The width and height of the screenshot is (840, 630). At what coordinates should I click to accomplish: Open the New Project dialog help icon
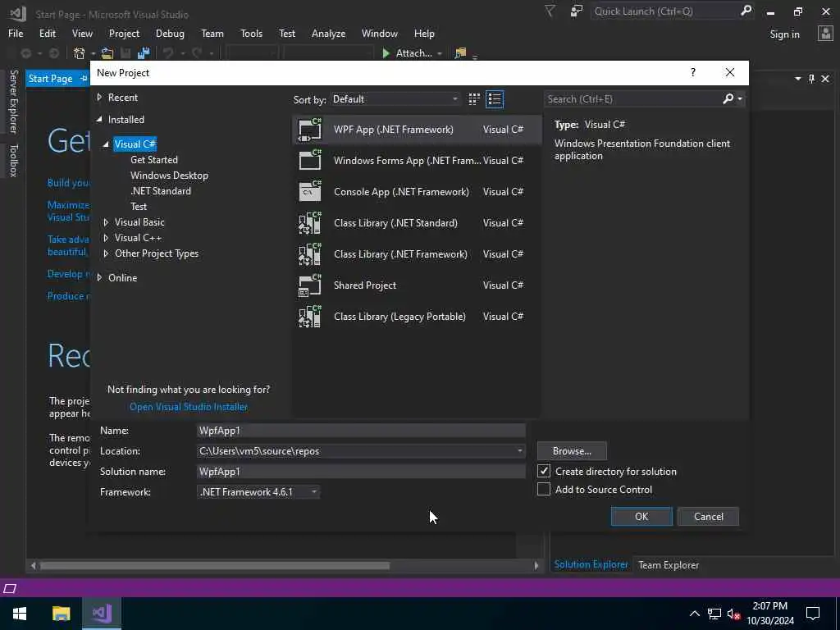pyautogui.click(x=692, y=72)
